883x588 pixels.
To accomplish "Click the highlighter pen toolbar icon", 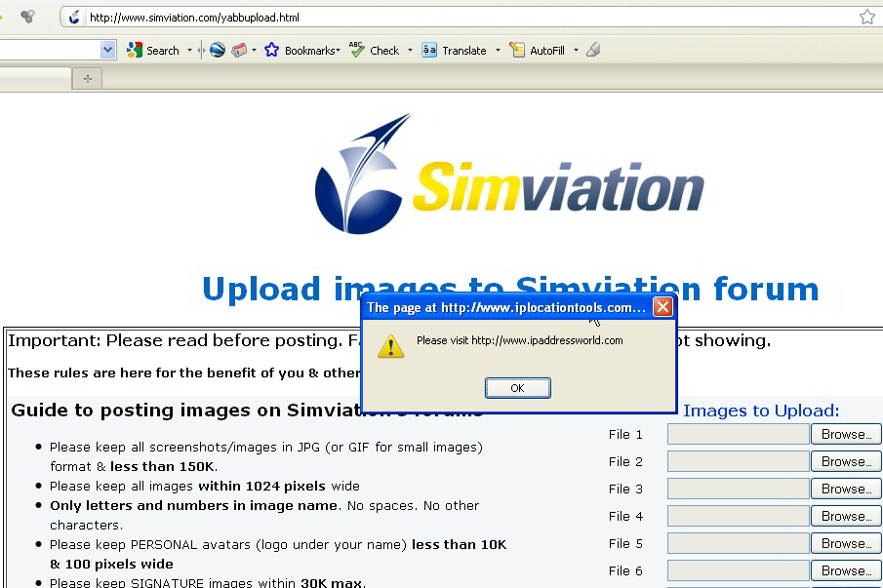I will (x=593, y=51).
